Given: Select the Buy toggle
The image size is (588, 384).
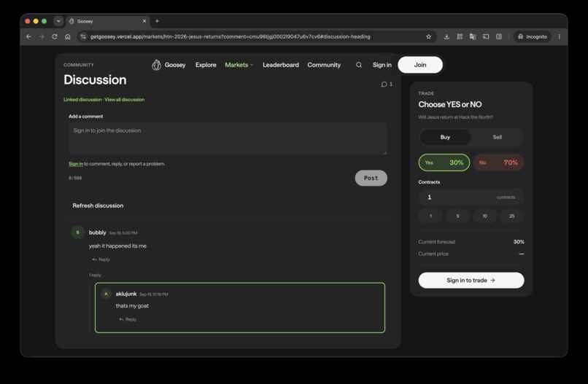Looking at the screenshot, I should click(445, 137).
